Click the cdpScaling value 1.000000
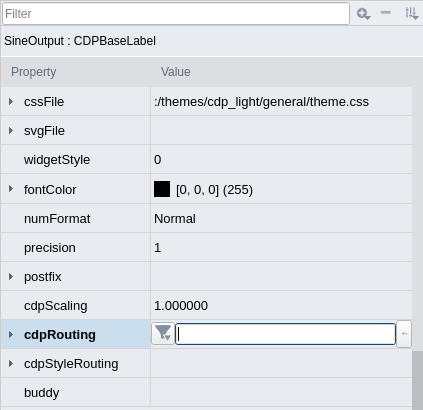Screen dimensions: 423x410 point(181,306)
